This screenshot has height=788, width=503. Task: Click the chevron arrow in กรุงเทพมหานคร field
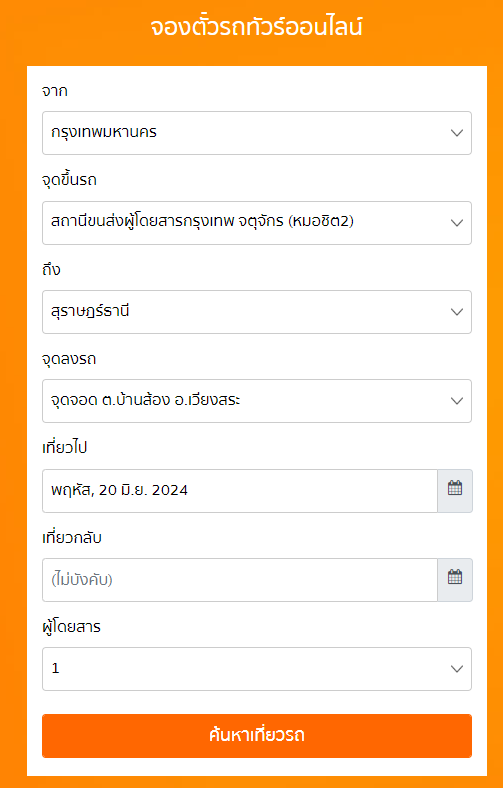(457, 133)
